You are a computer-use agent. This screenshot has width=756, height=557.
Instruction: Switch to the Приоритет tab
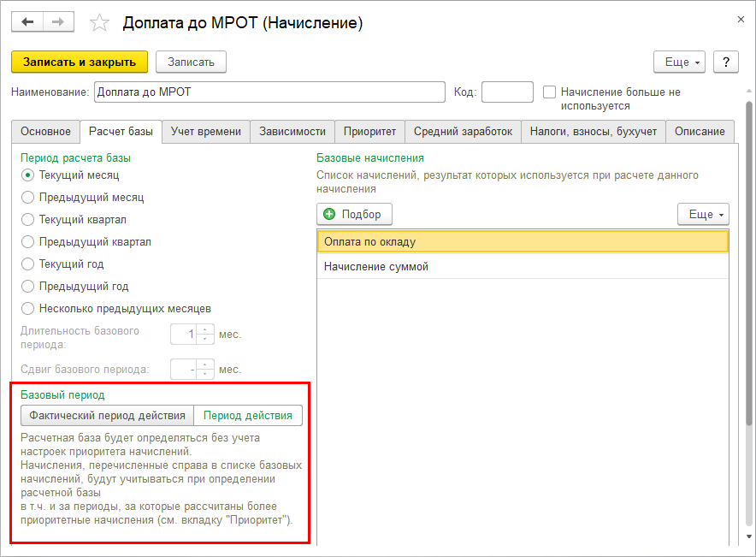(x=369, y=131)
